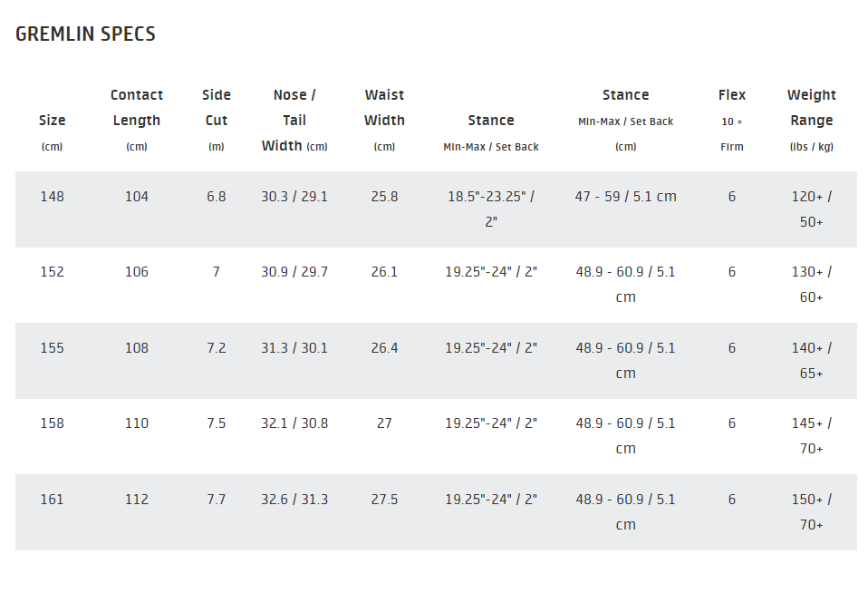Click the Nose / Tail Width header
This screenshot has height=593, width=868.
(294, 121)
